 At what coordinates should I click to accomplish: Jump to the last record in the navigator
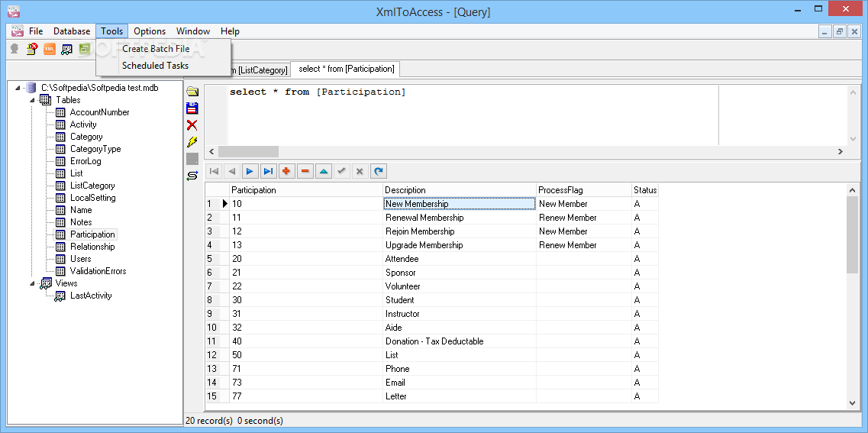click(269, 171)
